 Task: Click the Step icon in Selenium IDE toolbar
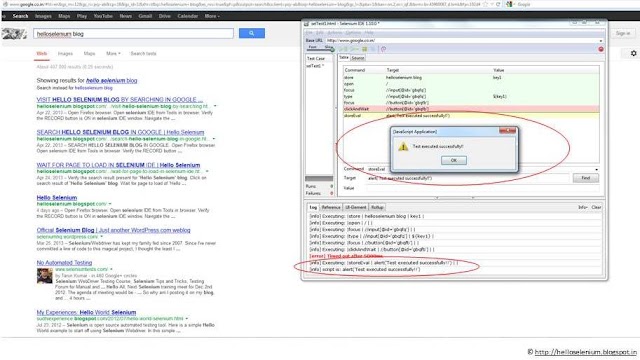(x=373, y=49)
